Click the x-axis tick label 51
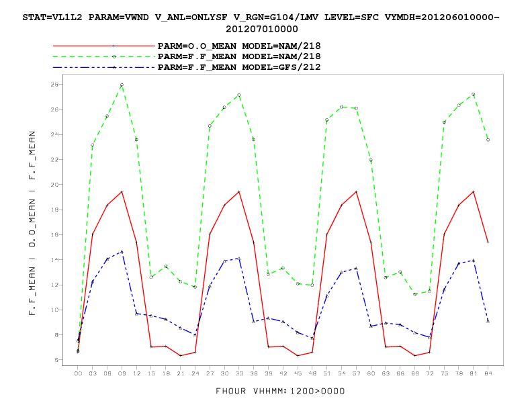The width and height of the screenshot is (532, 411). pyautogui.click(x=326, y=373)
